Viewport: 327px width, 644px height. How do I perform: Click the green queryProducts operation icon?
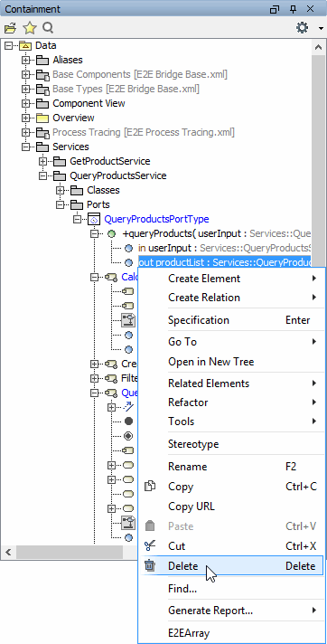click(111, 234)
